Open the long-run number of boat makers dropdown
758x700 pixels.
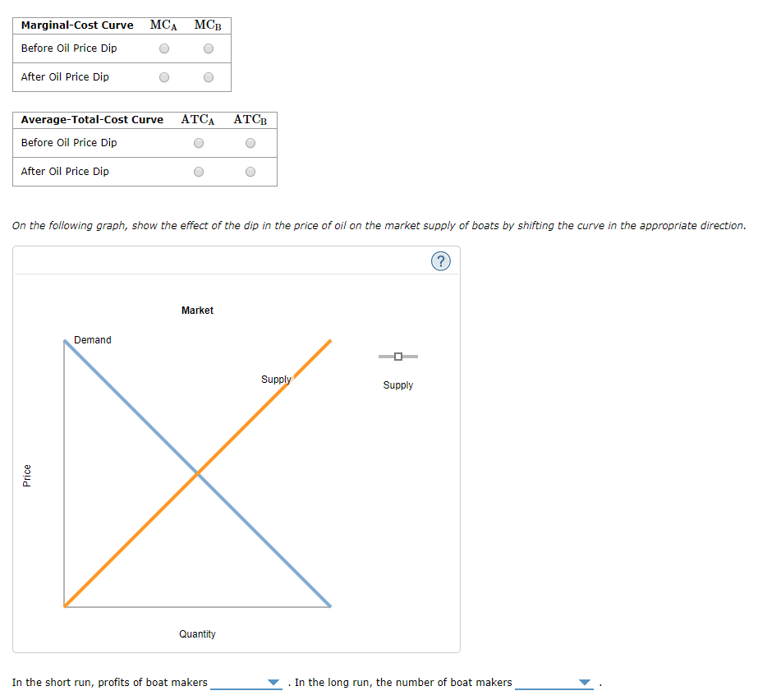584,682
